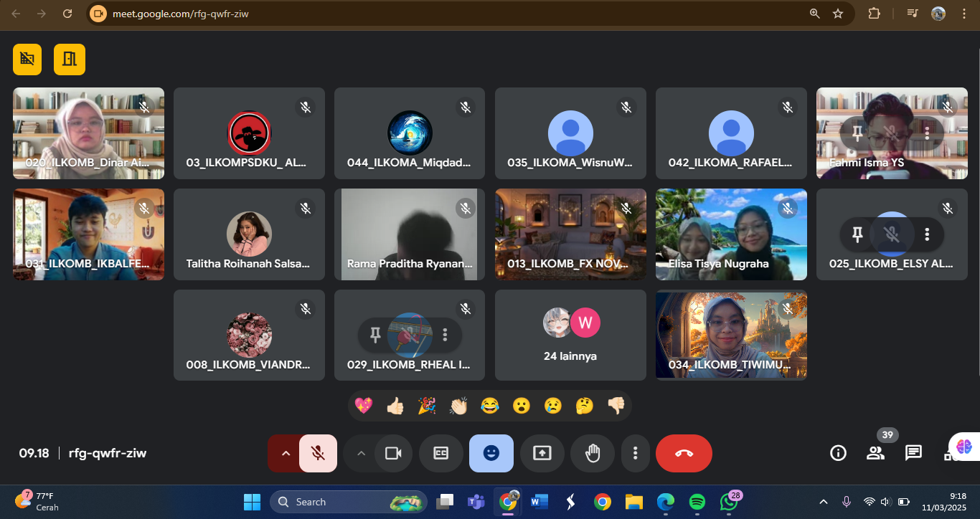Send the party popper emoji reaction
The height and width of the screenshot is (519, 980).
pyautogui.click(x=427, y=406)
